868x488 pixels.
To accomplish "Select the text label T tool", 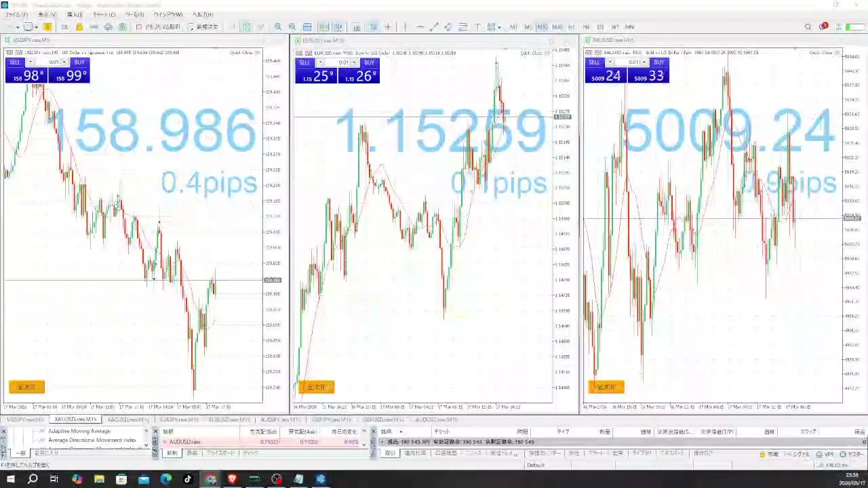I will (x=477, y=27).
